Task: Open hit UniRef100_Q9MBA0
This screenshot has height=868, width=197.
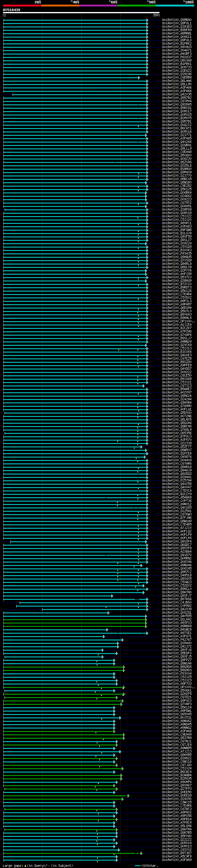Action: click(x=177, y=20)
